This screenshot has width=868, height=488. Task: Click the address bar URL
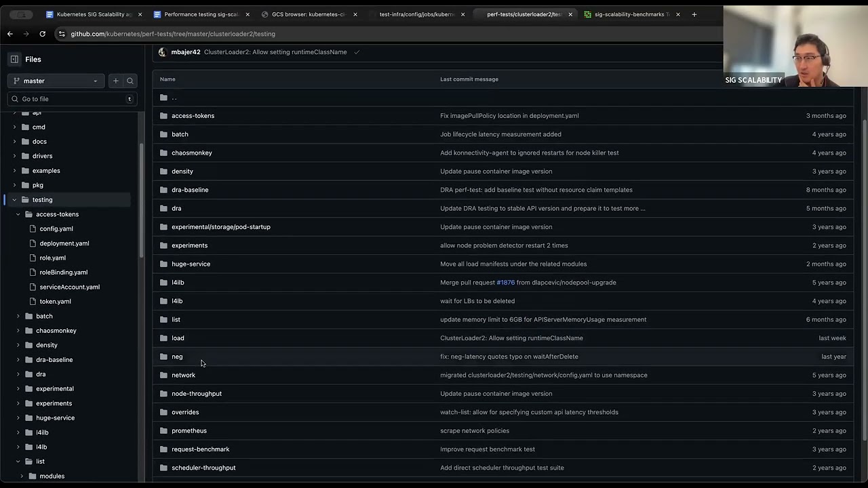tap(173, 34)
